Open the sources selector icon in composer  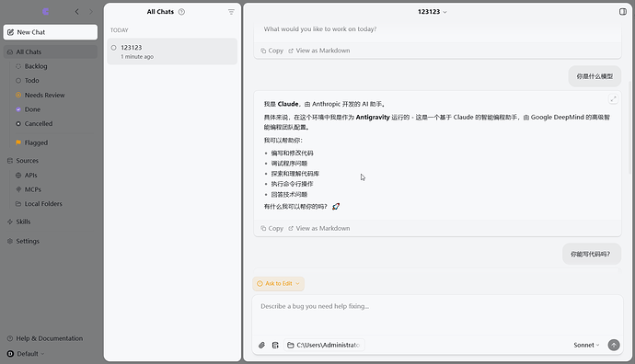point(275,345)
